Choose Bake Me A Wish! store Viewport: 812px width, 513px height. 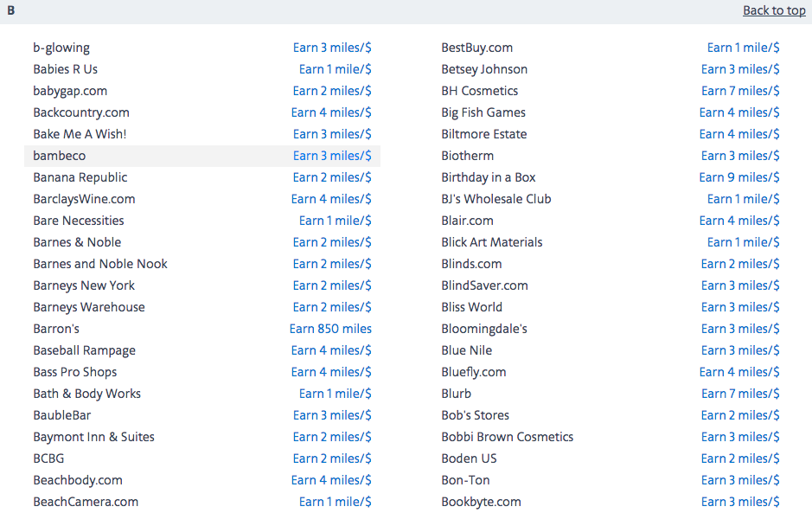(80, 134)
